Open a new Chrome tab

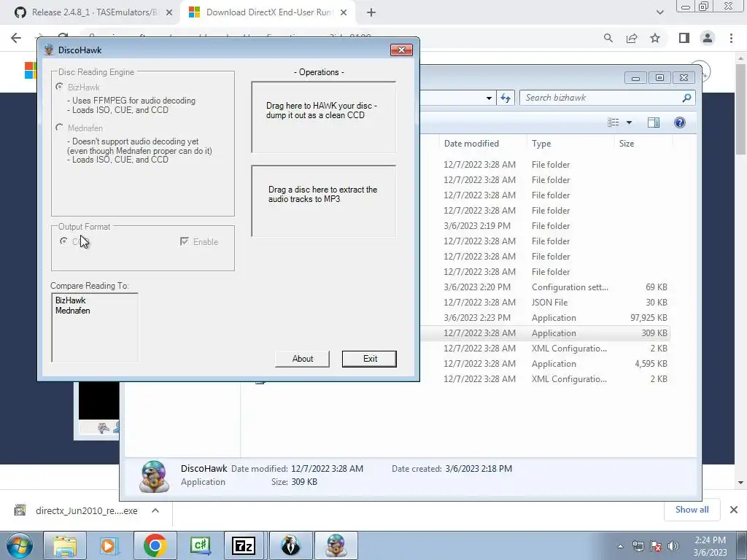[371, 12]
